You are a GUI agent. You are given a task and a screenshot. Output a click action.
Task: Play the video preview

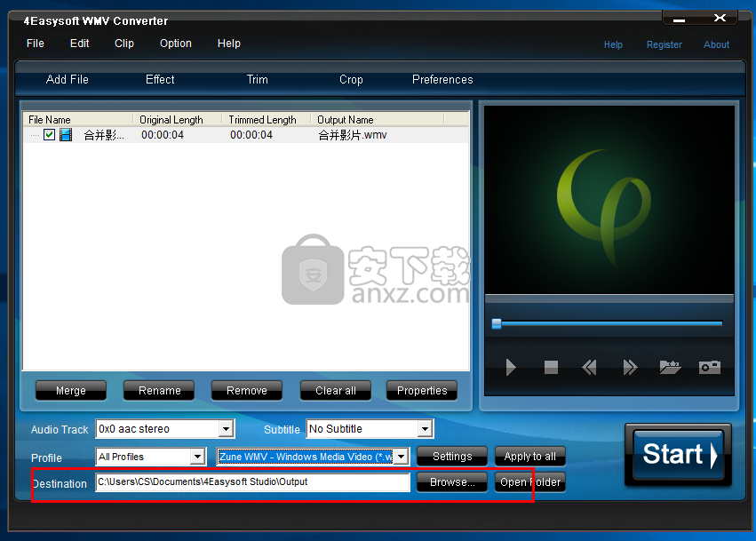pos(511,368)
